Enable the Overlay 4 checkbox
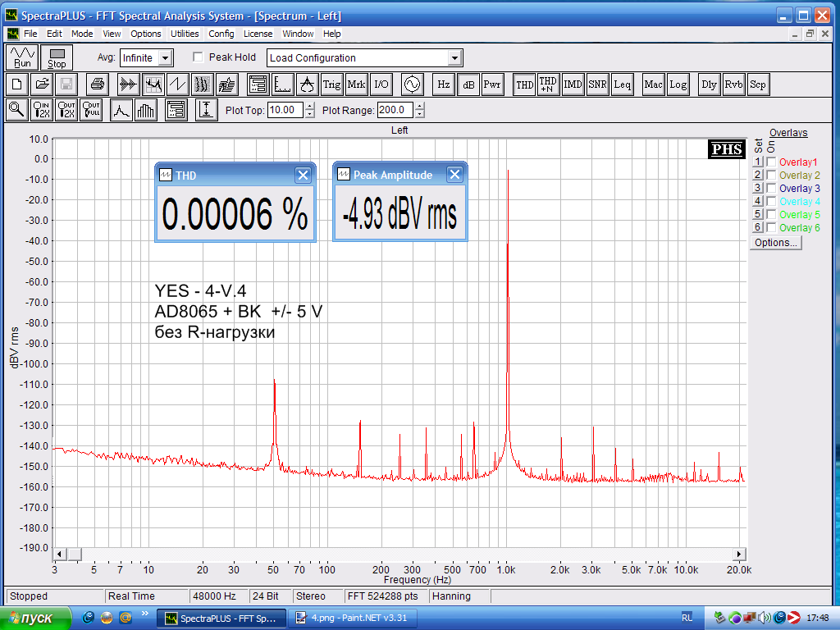 771,202
